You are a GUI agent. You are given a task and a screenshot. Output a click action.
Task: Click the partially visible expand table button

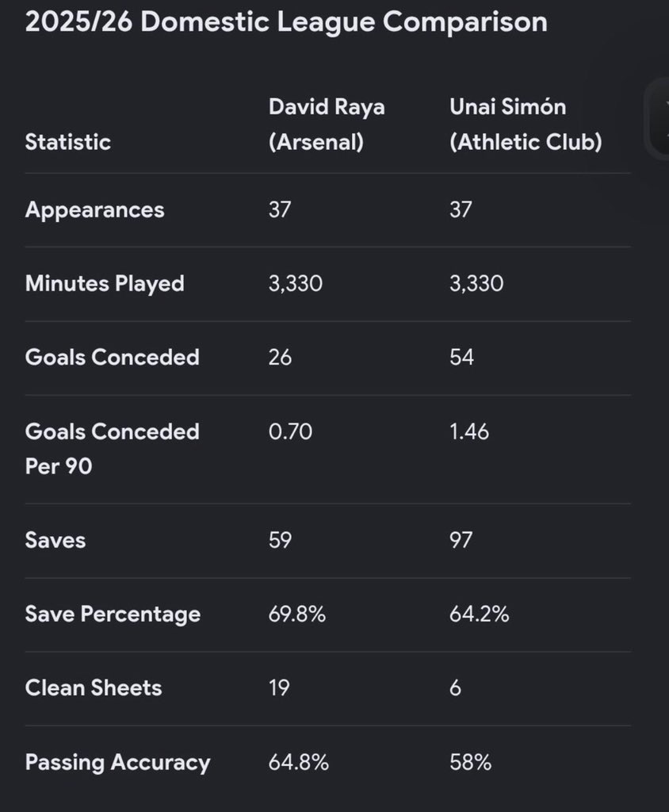click(x=658, y=119)
